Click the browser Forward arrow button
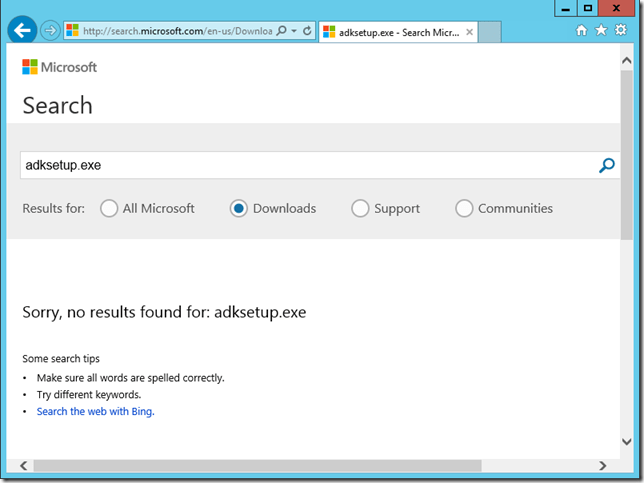 (50, 31)
